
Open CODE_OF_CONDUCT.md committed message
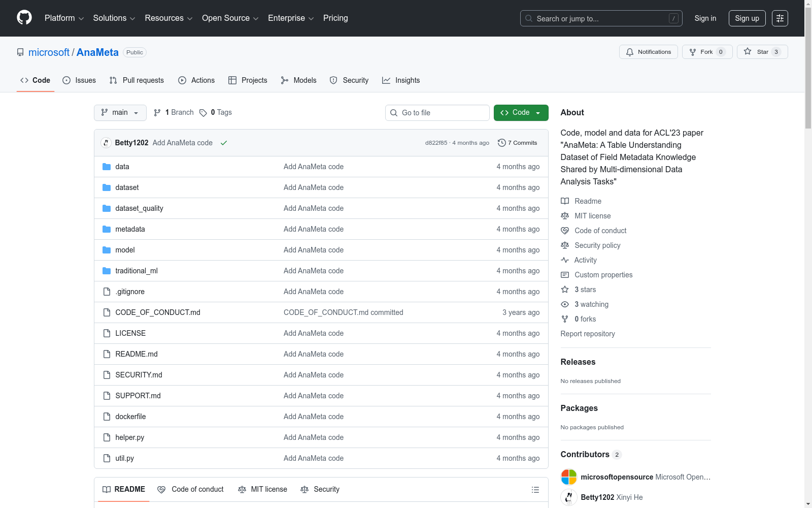pyautogui.click(x=344, y=312)
